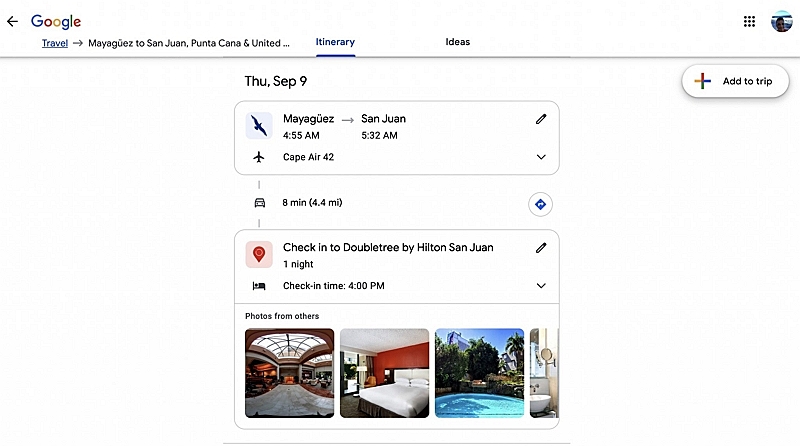Open the Google apps grid
The height and width of the screenshot is (446, 800).
pyautogui.click(x=749, y=21)
